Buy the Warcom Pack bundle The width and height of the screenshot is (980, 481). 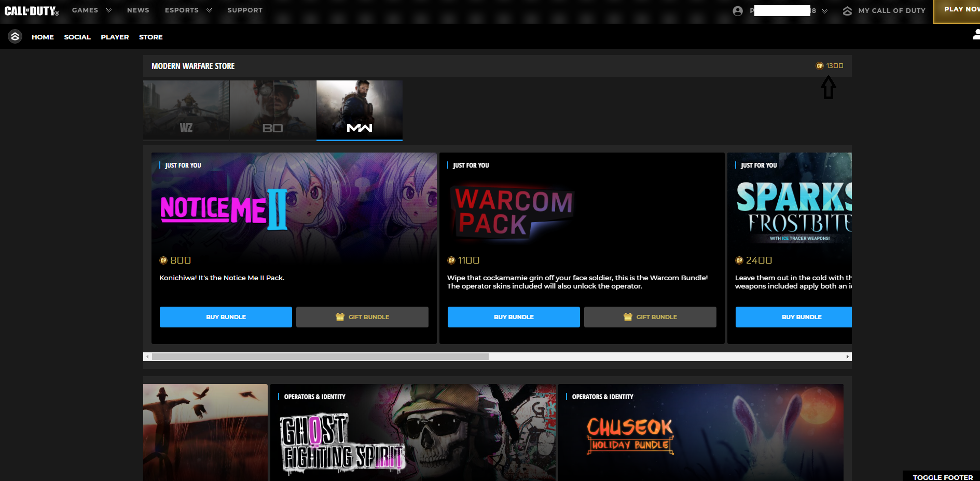(514, 317)
